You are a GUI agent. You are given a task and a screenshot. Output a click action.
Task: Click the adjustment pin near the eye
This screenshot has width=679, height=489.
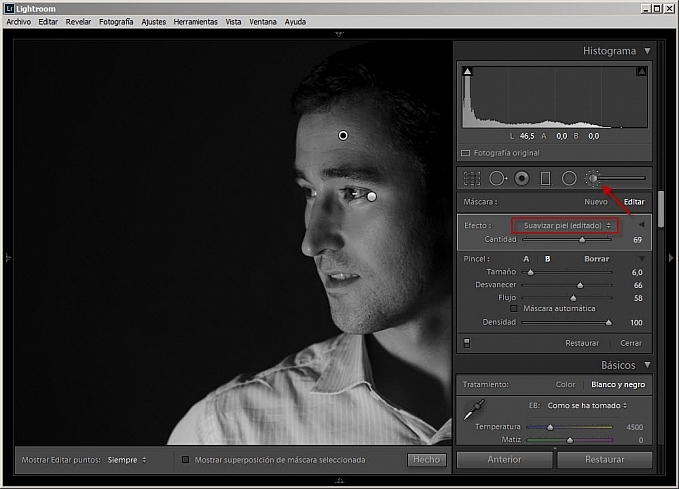point(372,197)
